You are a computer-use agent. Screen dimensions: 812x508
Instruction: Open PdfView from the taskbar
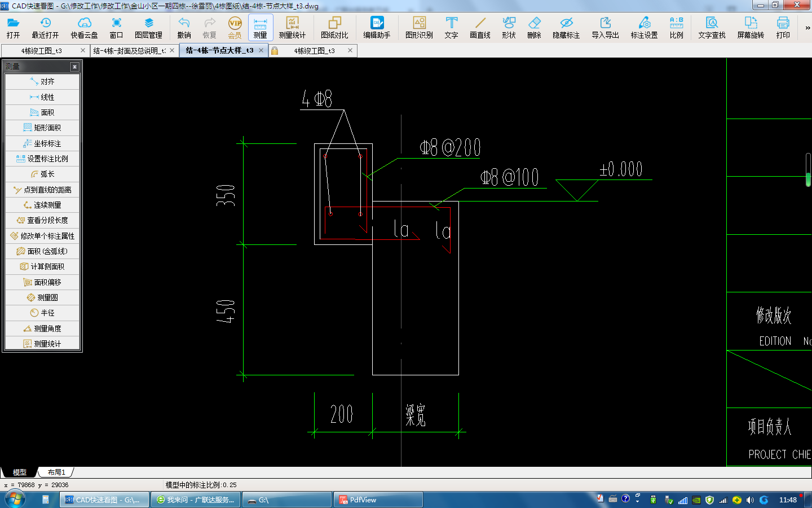[378, 500]
